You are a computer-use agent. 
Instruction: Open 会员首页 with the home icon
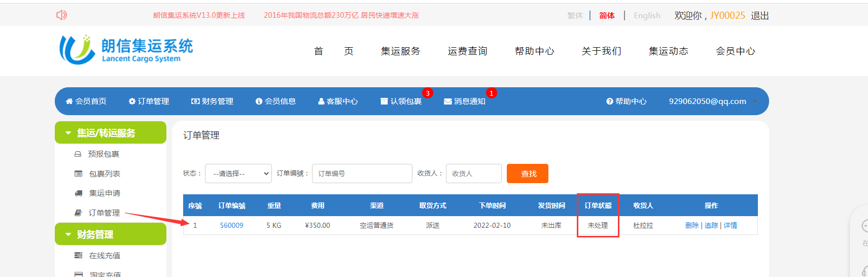coord(86,101)
